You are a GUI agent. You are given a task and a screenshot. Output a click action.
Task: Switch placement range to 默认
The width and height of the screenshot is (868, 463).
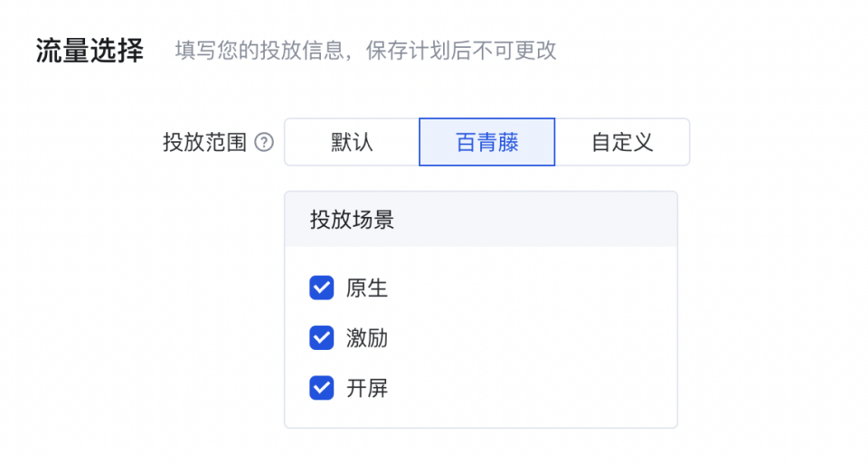(x=352, y=142)
